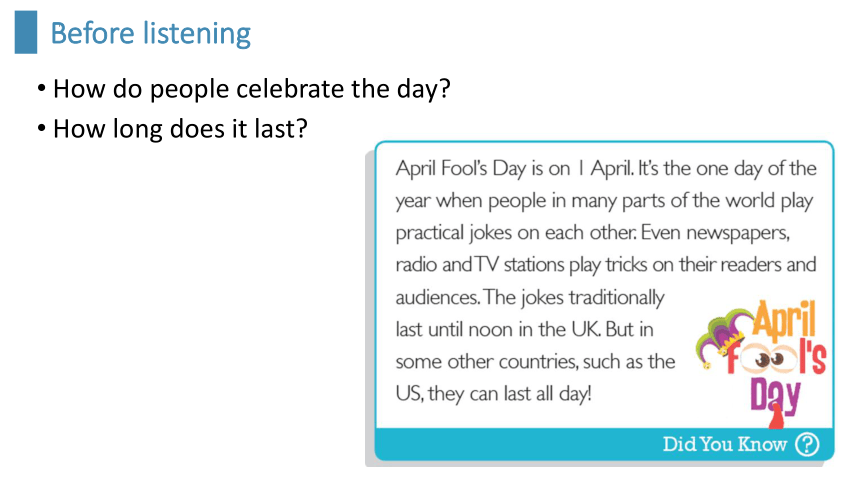Click the teal Did You Know footer bar

(x=604, y=444)
